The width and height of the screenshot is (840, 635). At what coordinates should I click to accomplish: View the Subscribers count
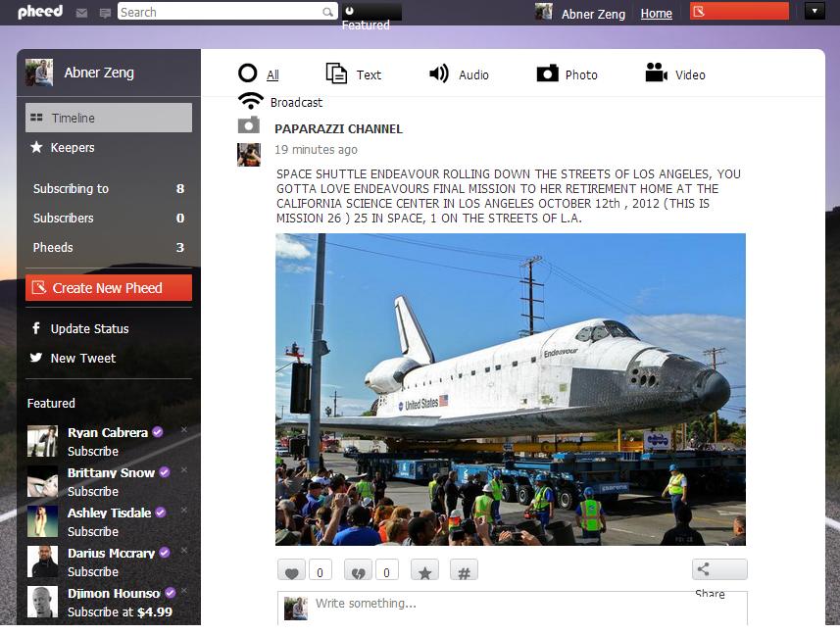tap(109, 218)
